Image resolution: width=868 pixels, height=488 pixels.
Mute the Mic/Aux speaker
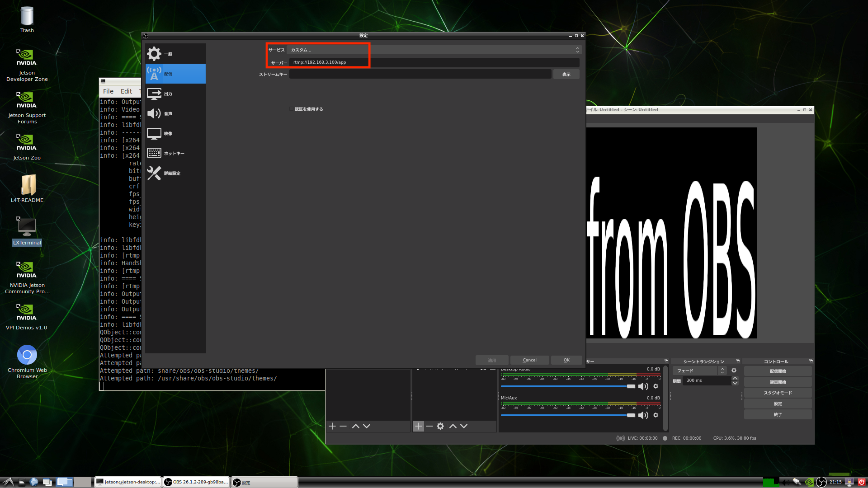(x=643, y=415)
